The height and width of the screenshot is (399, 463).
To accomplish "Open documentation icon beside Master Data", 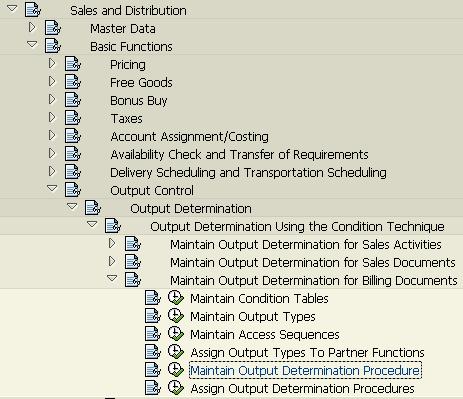I will click(x=53, y=28).
